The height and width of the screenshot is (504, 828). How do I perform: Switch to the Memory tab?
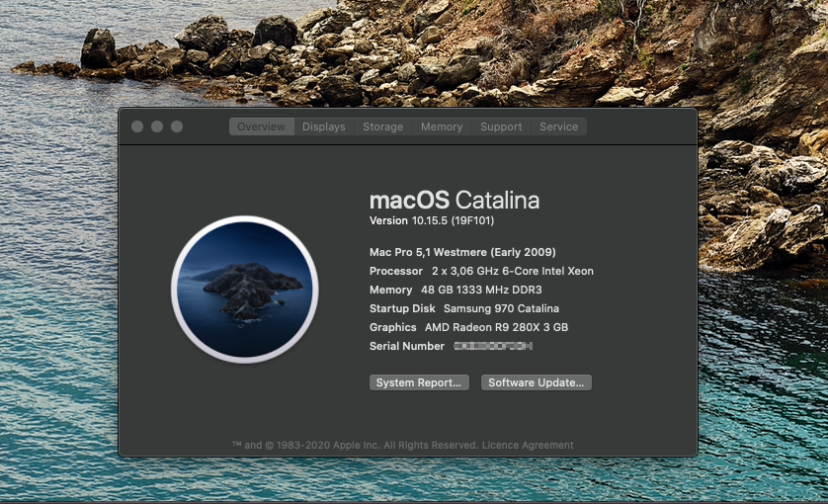tap(442, 126)
